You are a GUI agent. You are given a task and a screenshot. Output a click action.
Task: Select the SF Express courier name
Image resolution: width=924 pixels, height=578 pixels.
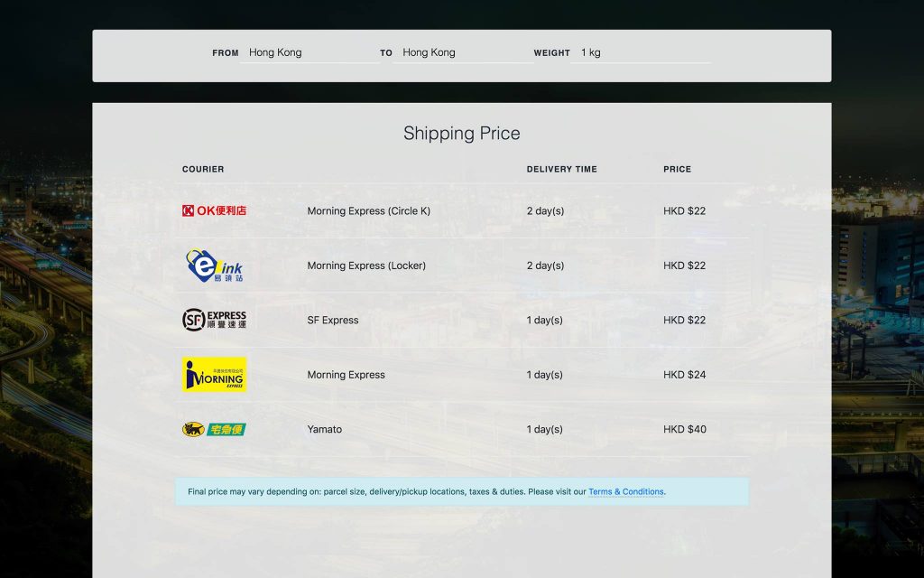pos(332,321)
